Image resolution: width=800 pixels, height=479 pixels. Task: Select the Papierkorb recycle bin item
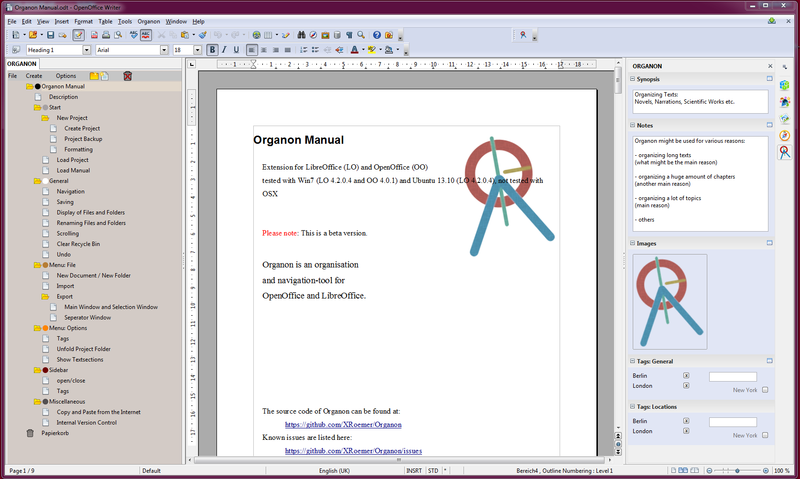[x=55, y=433]
